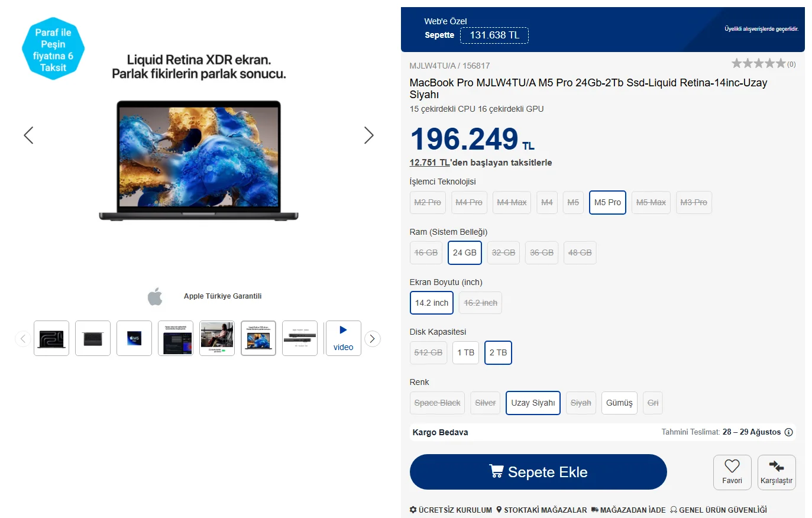Pick the Silver color option
This screenshot has height=518, width=812.
(486, 403)
